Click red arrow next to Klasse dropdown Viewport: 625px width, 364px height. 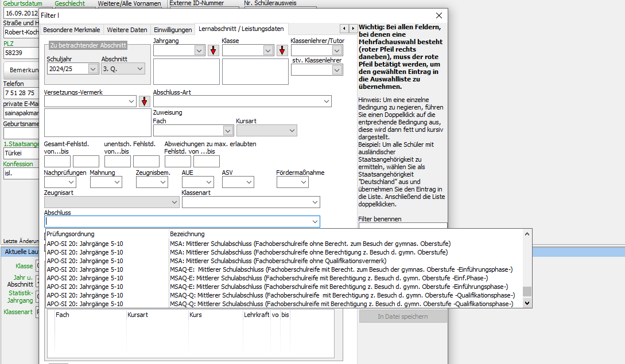[x=282, y=50]
